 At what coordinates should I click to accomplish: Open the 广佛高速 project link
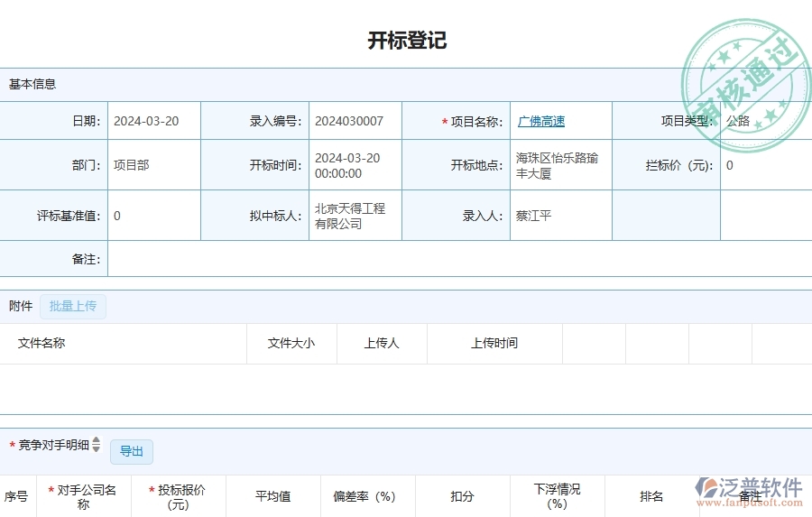pyautogui.click(x=541, y=121)
